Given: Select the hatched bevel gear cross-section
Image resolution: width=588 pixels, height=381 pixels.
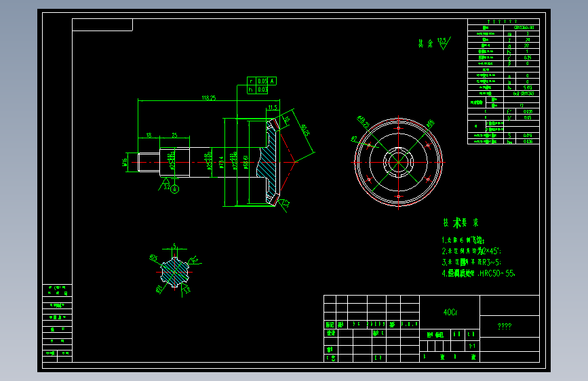Looking at the screenshot, I should pos(267,163).
